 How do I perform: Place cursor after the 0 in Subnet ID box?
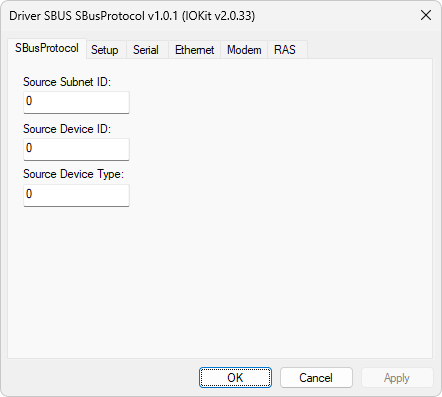tap(33, 101)
